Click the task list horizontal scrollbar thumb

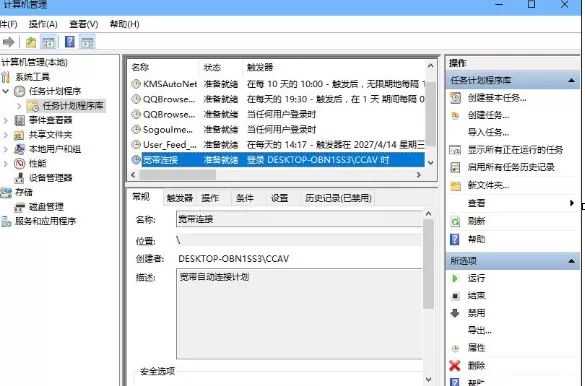(178, 175)
